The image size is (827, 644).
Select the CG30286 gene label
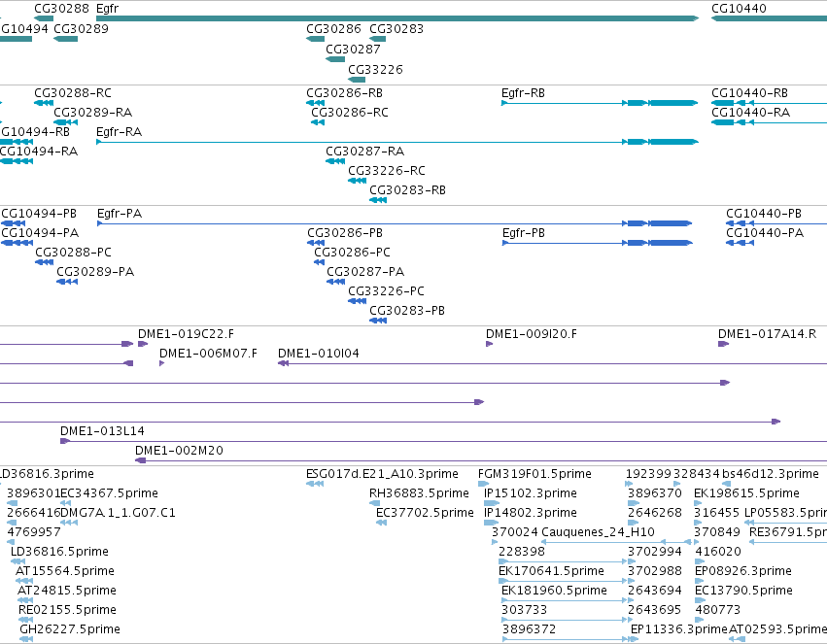click(x=334, y=29)
